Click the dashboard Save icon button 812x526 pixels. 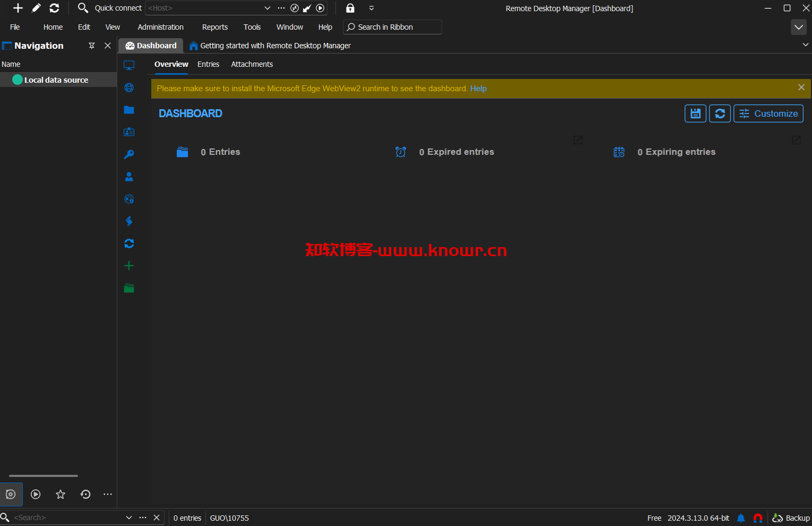695,113
